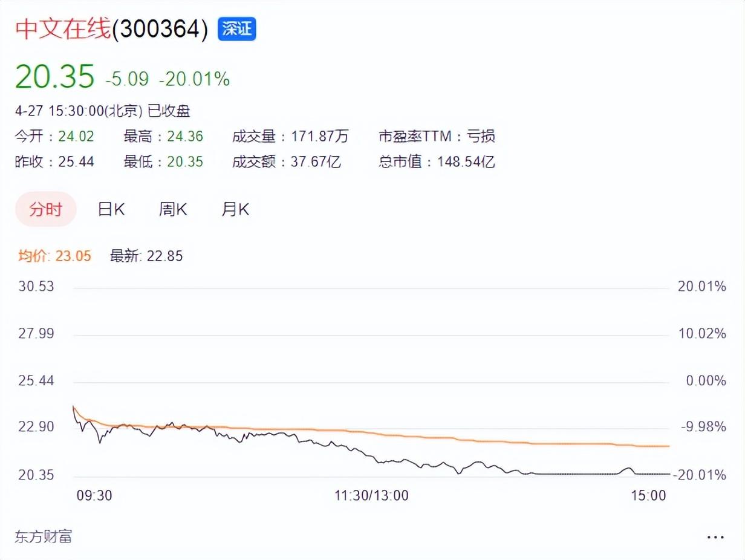745x560 pixels.
Task: Click the price change -5.09
Action: 127,79
